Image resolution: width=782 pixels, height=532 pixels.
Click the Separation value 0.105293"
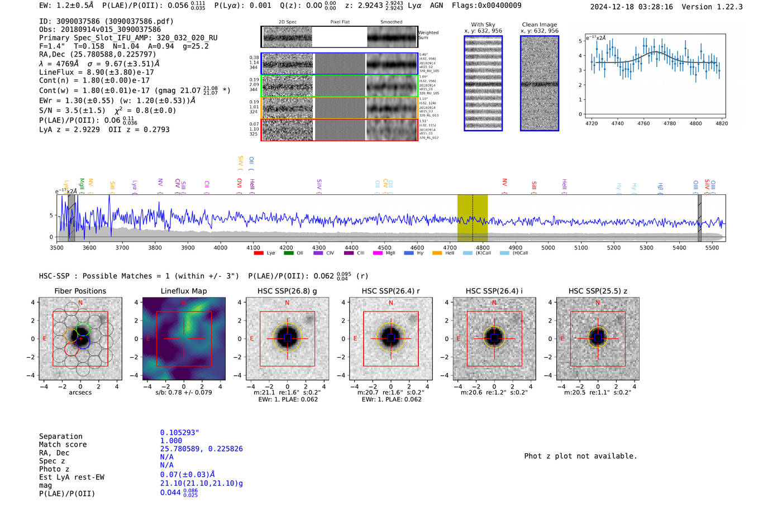click(x=180, y=433)
